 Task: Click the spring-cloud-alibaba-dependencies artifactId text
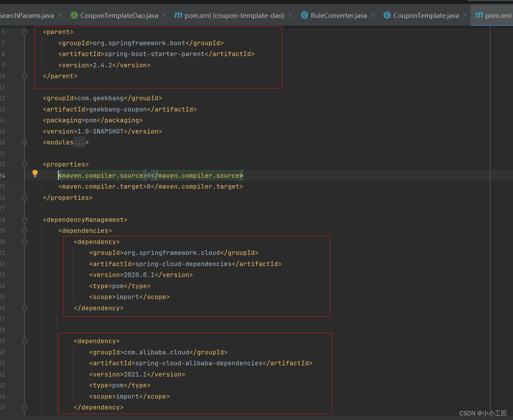[x=199, y=363]
